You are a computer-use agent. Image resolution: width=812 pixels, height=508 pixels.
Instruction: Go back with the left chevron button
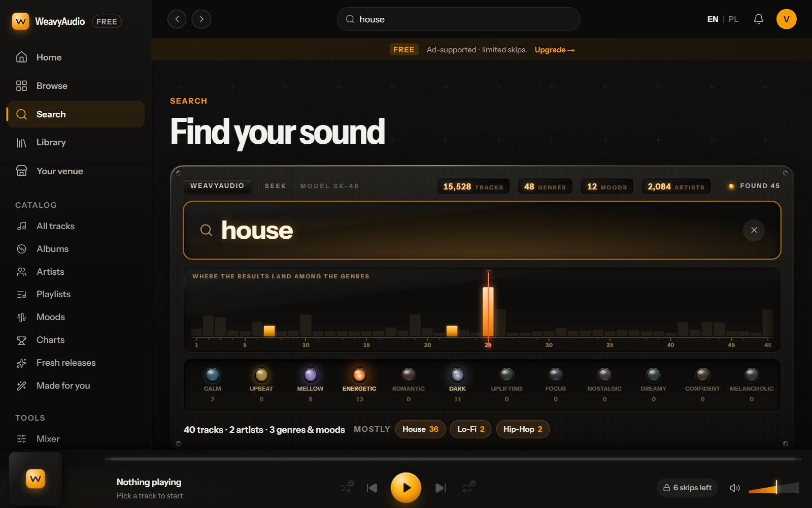177,19
